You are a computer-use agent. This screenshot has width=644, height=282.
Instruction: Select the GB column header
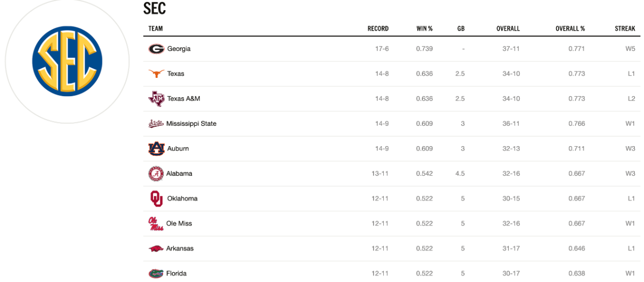[x=461, y=28]
